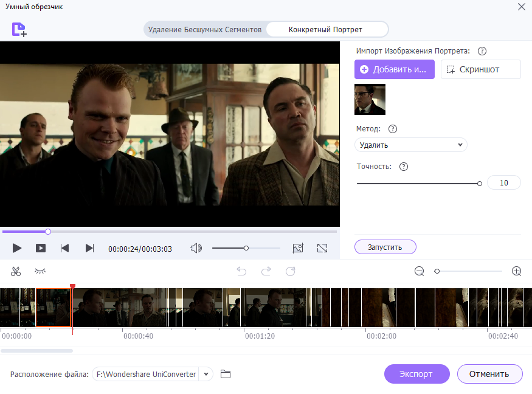Click the add file icon
The image size is (532, 394).
tap(19, 30)
